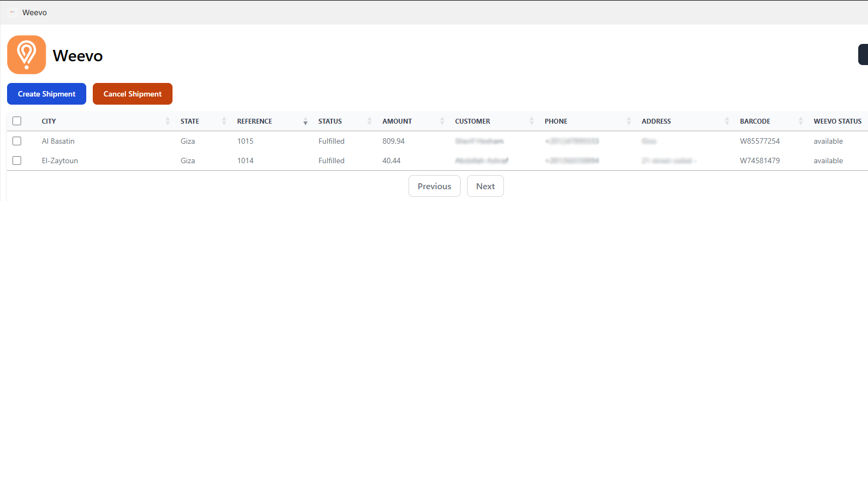Sort by the State column arrows

tap(224, 121)
